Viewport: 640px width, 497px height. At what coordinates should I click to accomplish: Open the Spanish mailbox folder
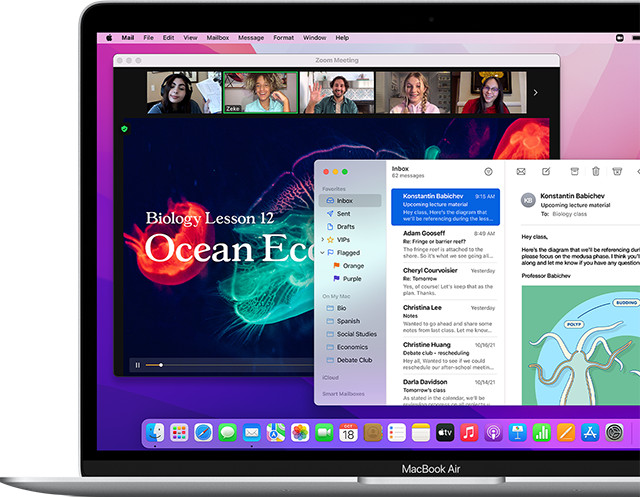[350, 321]
